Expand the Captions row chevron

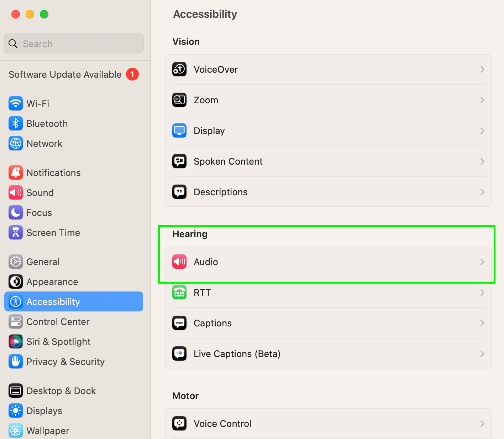tap(482, 323)
